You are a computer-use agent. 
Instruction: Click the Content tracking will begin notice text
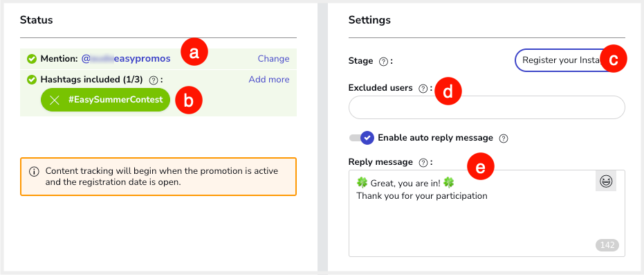pyautogui.click(x=162, y=177)
